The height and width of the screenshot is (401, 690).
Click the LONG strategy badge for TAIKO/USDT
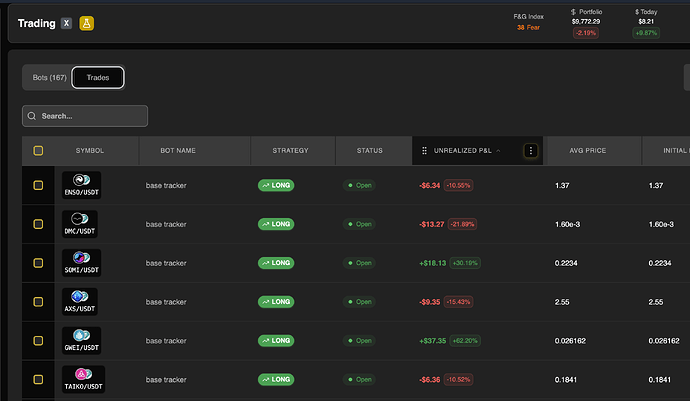pos(276,379)
